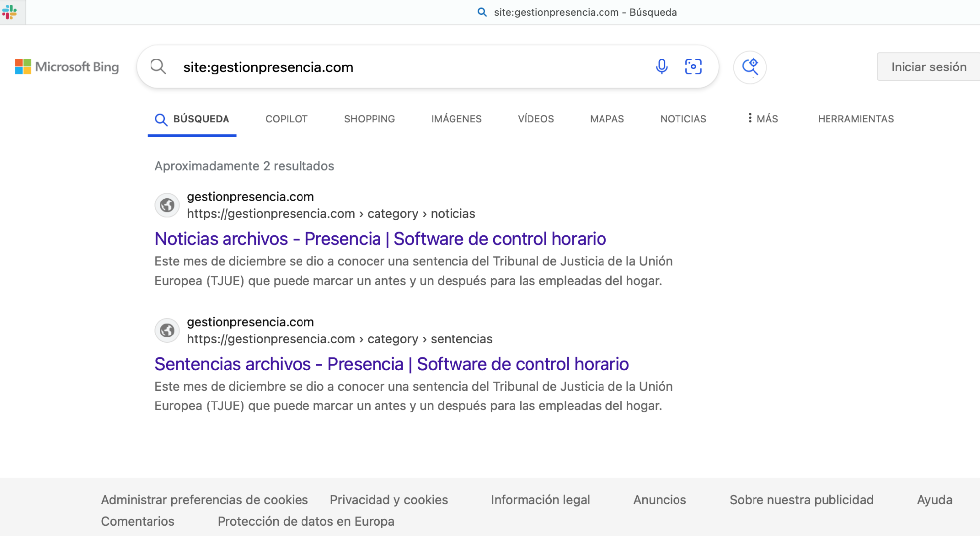
Task: Click the page title site:gestionpresencia.com - Búsqueda
Action: pyautogui.click(x=585, y=12)
